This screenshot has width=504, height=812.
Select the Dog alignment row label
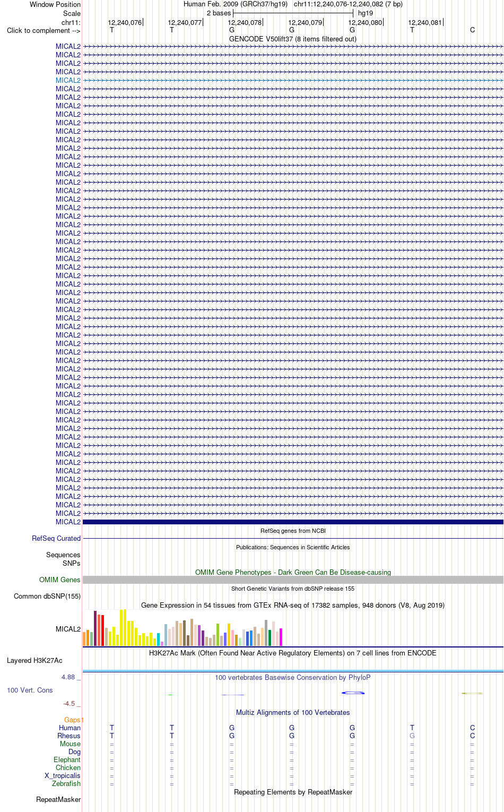click(74, 752)
